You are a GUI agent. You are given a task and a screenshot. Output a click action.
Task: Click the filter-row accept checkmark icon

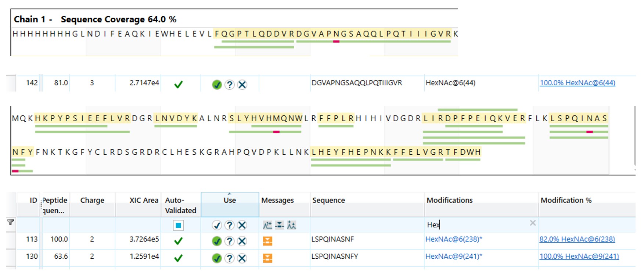pos(217,225)
